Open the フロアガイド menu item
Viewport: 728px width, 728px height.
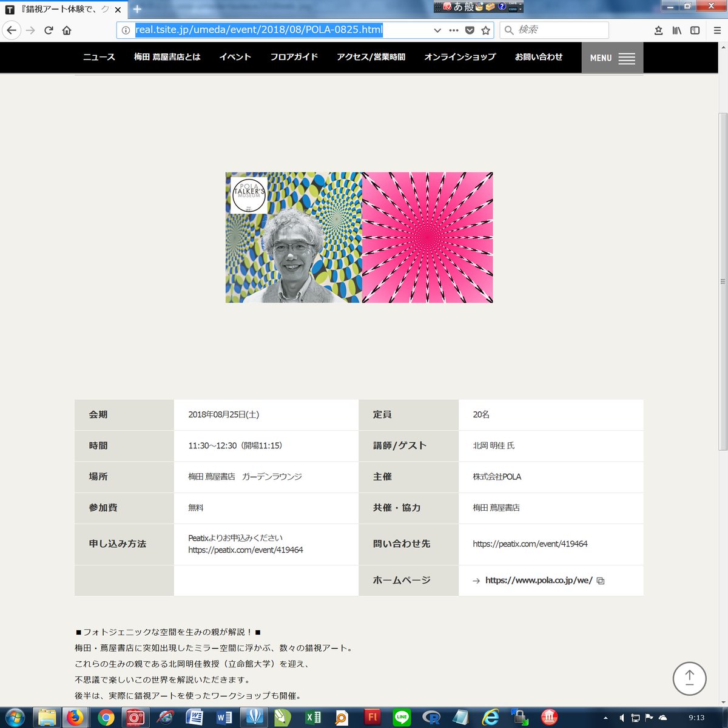[x=294, y=57]
